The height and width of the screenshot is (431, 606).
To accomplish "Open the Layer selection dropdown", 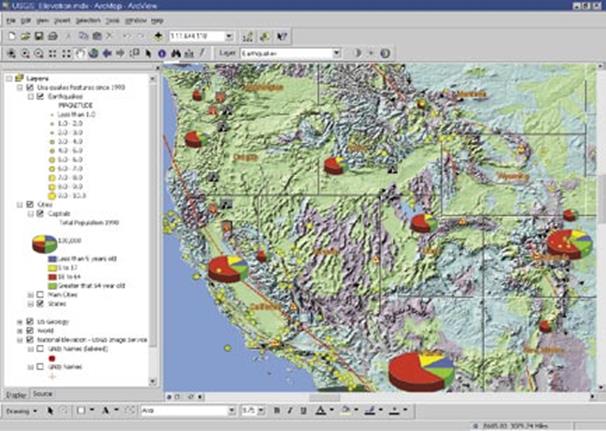I will pos(337,53).
